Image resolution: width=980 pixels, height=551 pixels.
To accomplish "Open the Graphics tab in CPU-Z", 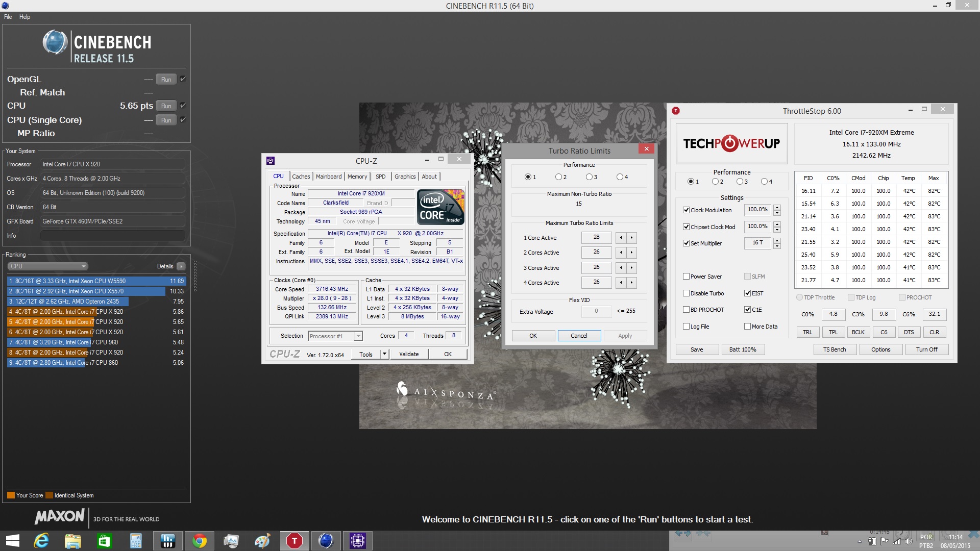I will coord(405,177).
